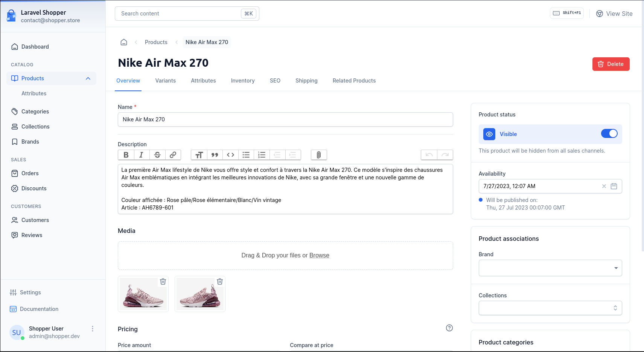The width and height of the screenshot is (644, 352).
Task: Delete the first shoe image thumbnail
Action: tap(163, 282)
